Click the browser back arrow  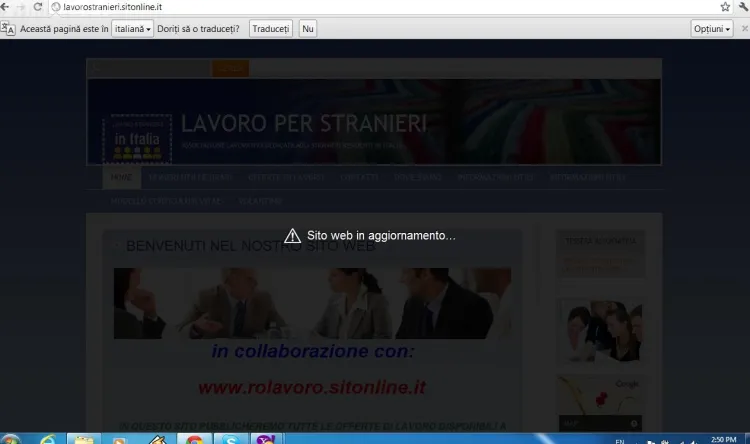pos(5,7)
